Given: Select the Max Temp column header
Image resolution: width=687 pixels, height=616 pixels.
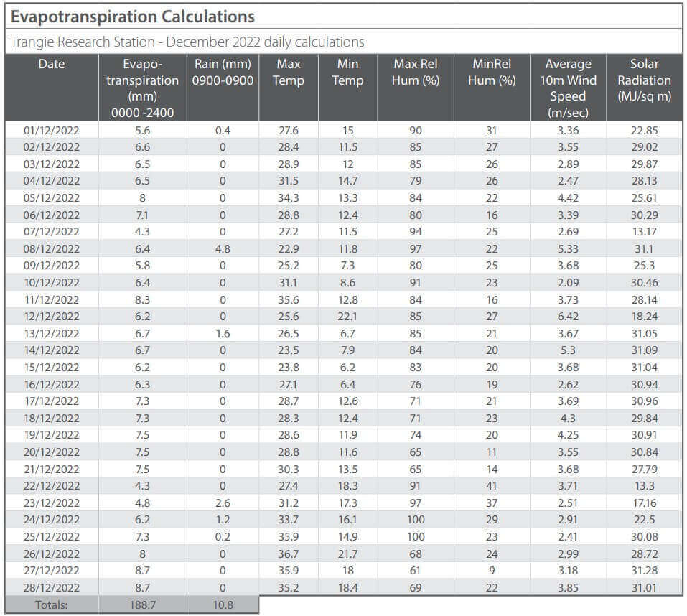Looking at the screenshot, I should [x=288, y=72].
